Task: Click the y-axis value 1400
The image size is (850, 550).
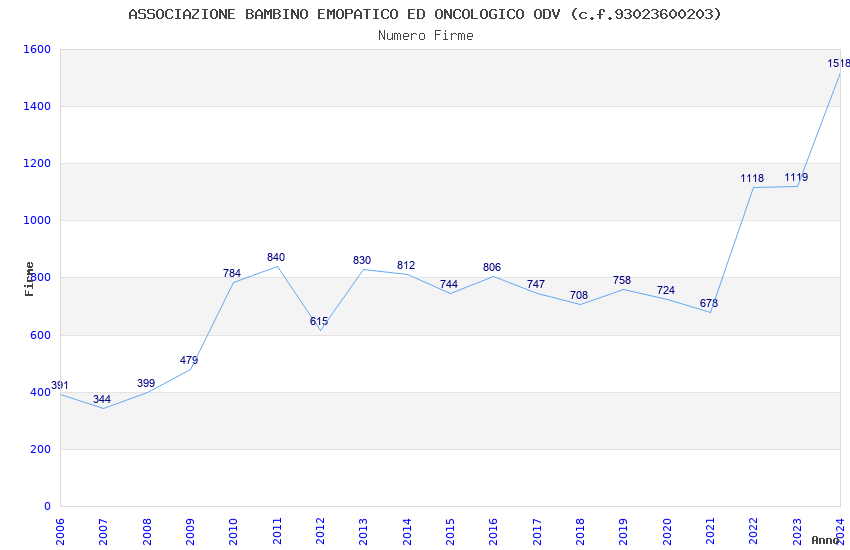Action: pos(37,106)
